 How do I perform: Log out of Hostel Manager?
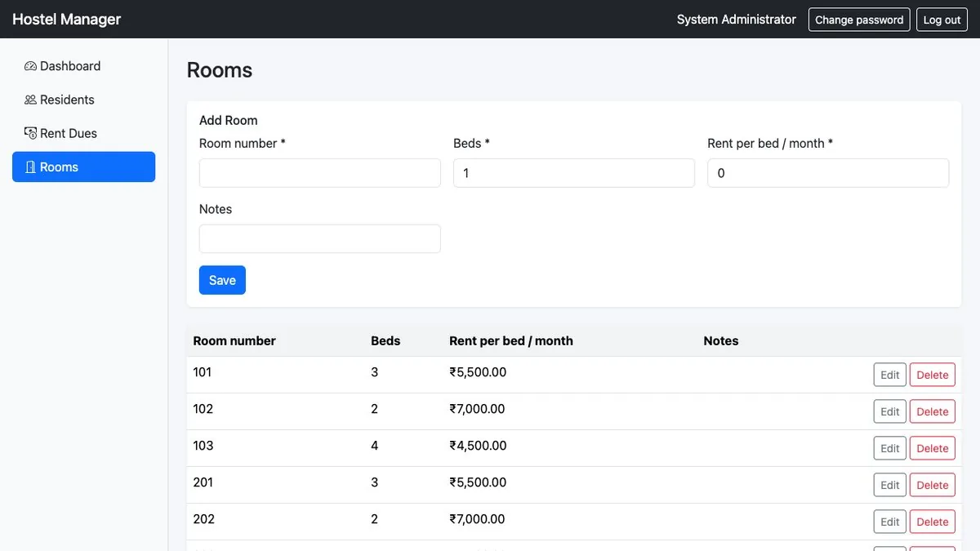942,20
